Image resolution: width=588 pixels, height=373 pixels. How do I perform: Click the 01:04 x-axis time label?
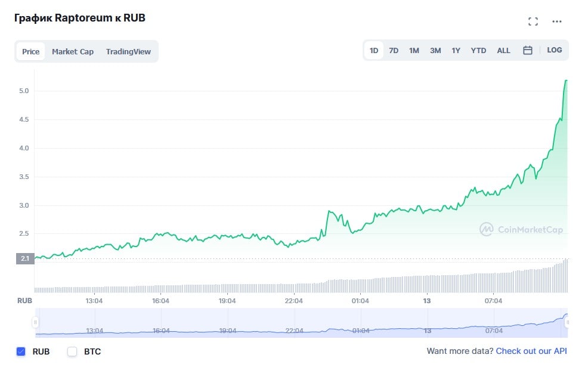click(360, 301)
